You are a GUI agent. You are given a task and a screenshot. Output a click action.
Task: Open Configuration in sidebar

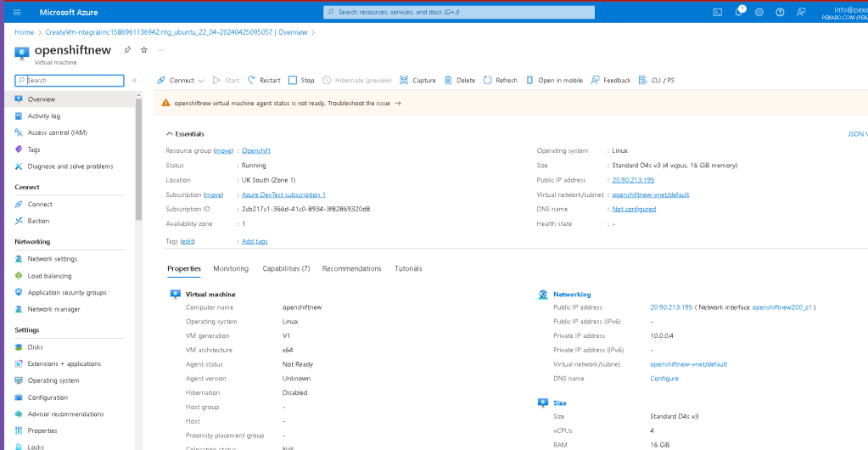[x=48, y=397]
